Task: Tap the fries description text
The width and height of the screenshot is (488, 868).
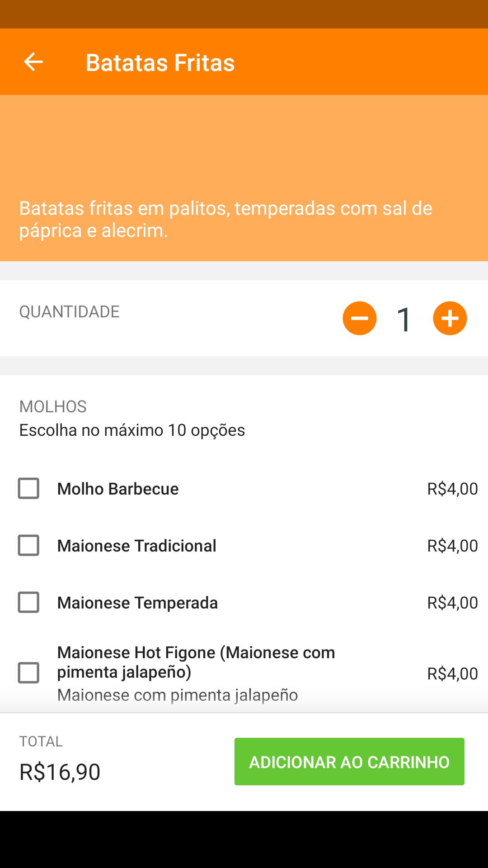Action: 225,219
